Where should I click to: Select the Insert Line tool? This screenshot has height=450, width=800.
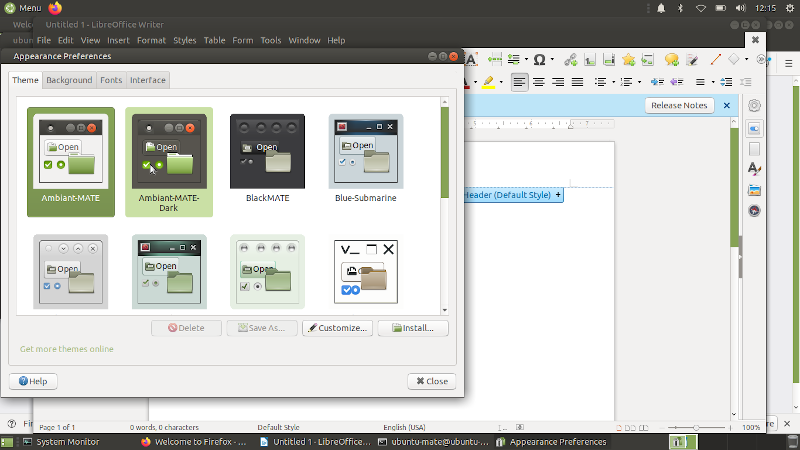tap(715, 60)
